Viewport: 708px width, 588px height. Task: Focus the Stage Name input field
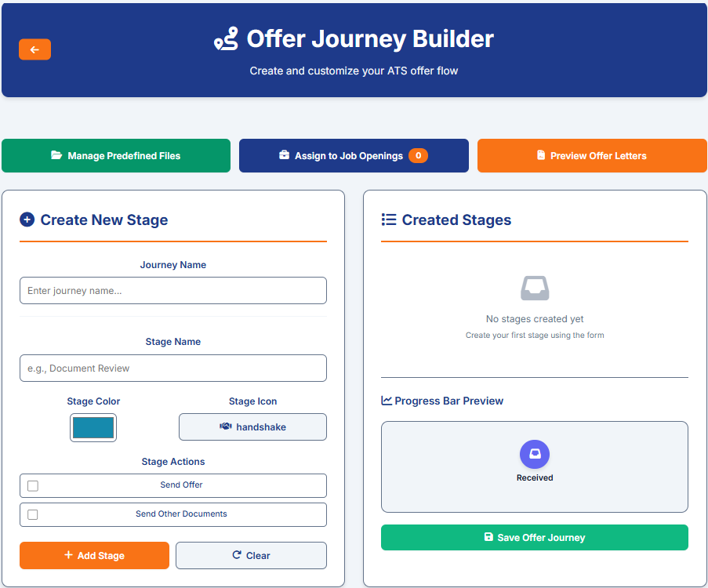[x=173, y=368]
